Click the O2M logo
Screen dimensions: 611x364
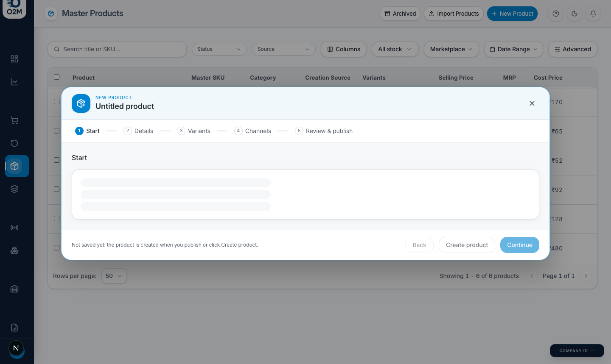14,8
